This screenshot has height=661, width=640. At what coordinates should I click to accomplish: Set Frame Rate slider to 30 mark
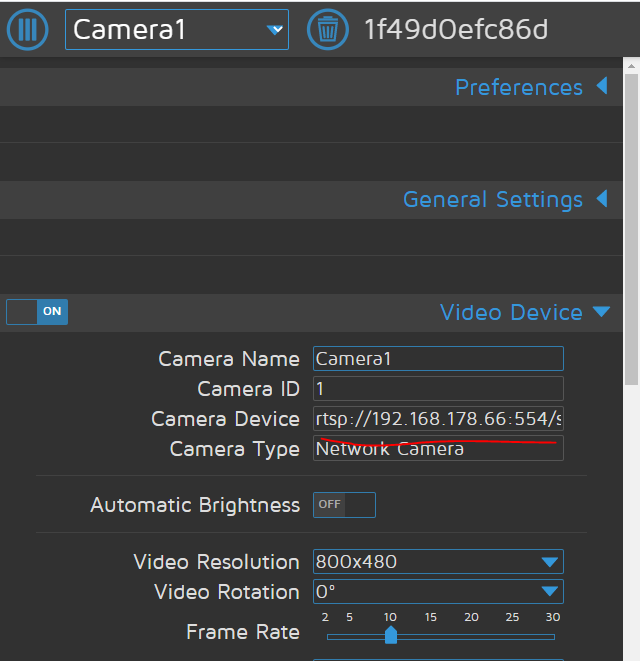[x=553, y=636]
